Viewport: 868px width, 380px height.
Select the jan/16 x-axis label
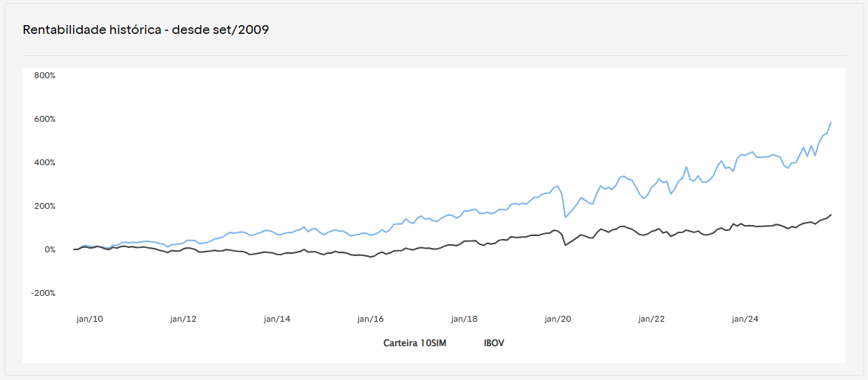pos(371,319)
